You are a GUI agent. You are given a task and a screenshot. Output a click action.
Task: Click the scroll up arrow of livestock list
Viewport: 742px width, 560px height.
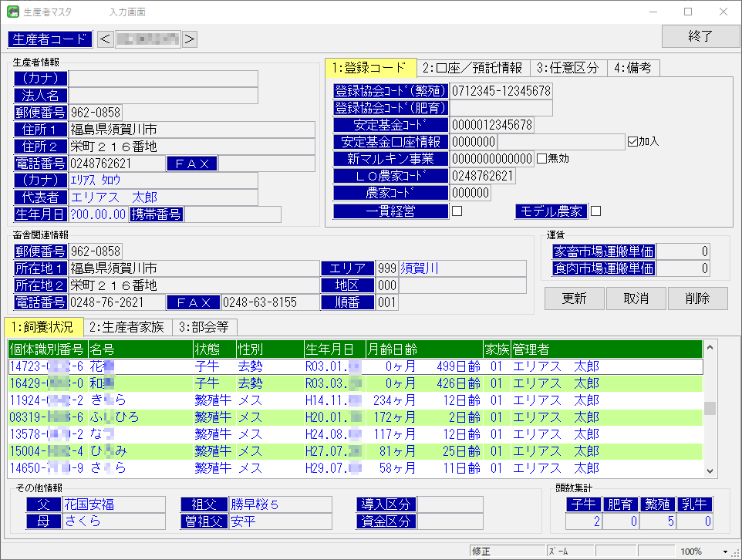(710, 347)
